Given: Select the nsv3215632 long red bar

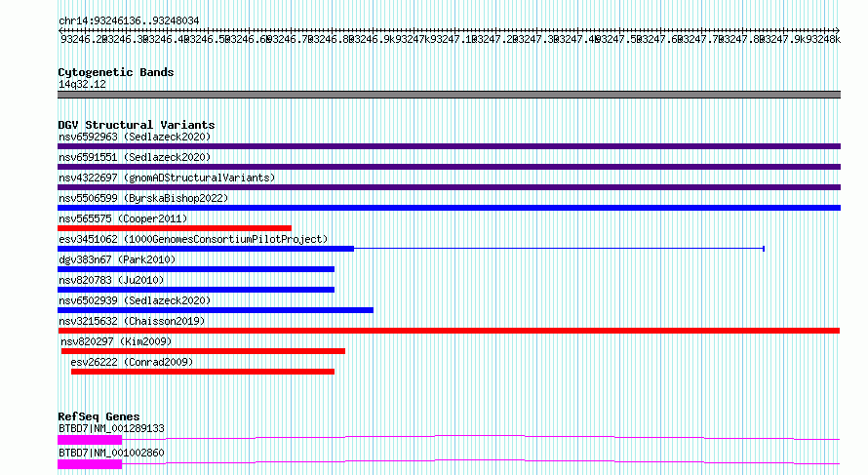Looking at the screenshot, I should 449,331.
